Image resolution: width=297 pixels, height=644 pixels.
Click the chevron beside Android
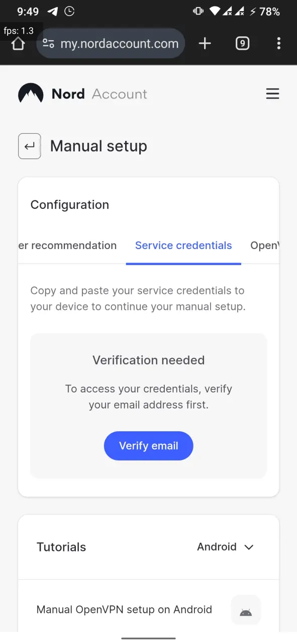249,547
